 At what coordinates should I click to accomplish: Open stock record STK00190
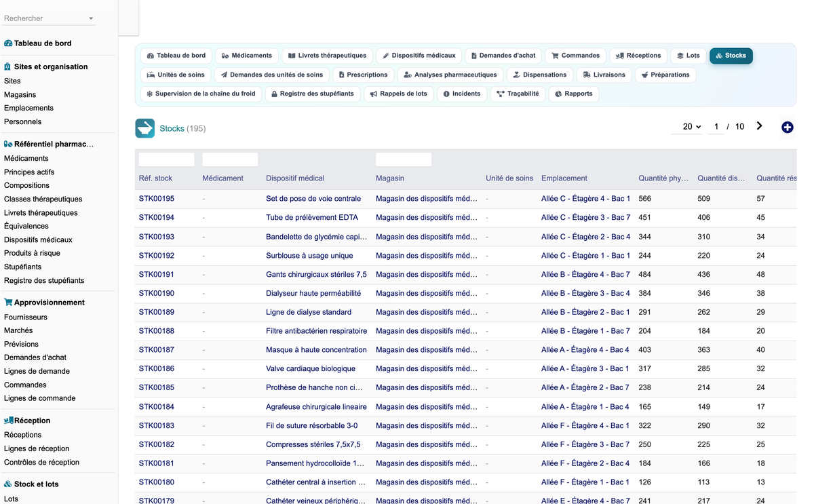[x=157, y=293]
